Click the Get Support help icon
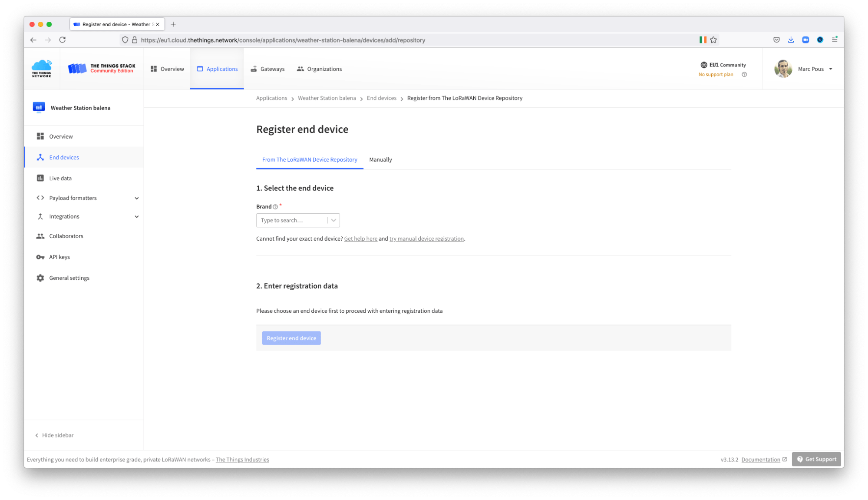This screenshot has width=868, height=500. pos(800,459)
